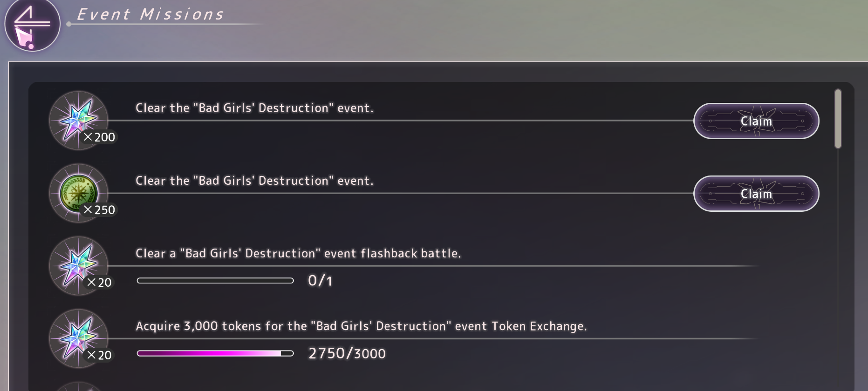Click the flashback battle progress bar
868x391 pixels.
(x=215, y=281)
